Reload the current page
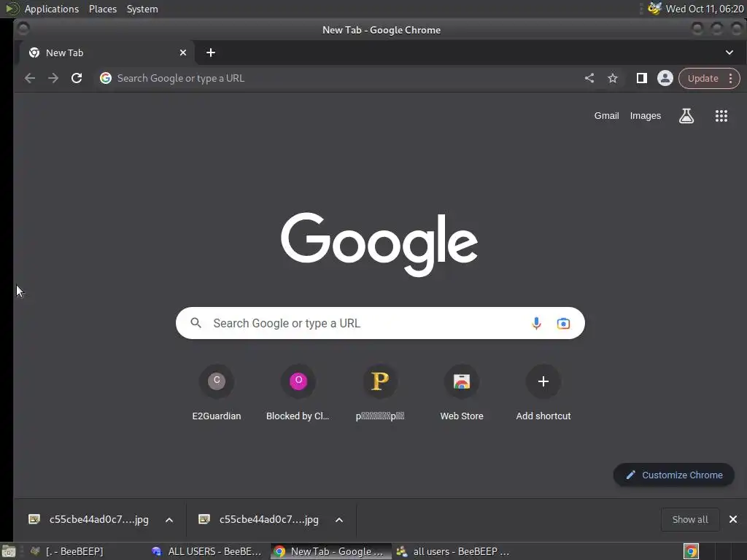This screenshot has height=560, width=747. tap(77, 78)
